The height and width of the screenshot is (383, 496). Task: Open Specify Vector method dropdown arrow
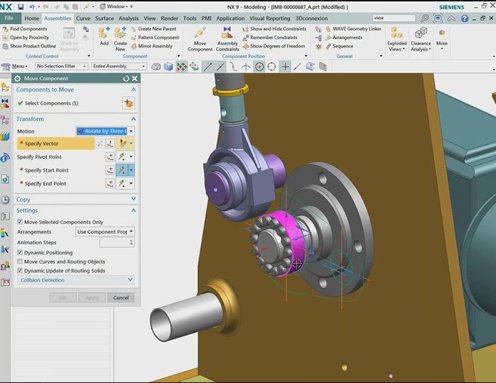(x=131, y=144)
